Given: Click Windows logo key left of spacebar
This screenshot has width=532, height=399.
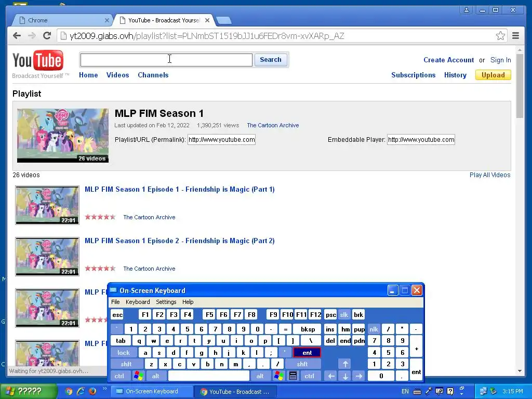Looking at the screenshot, I should tap(138, 376).
